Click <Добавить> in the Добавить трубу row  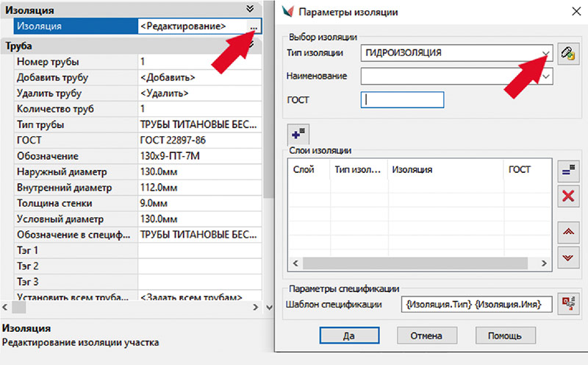[x=168, y=77]
